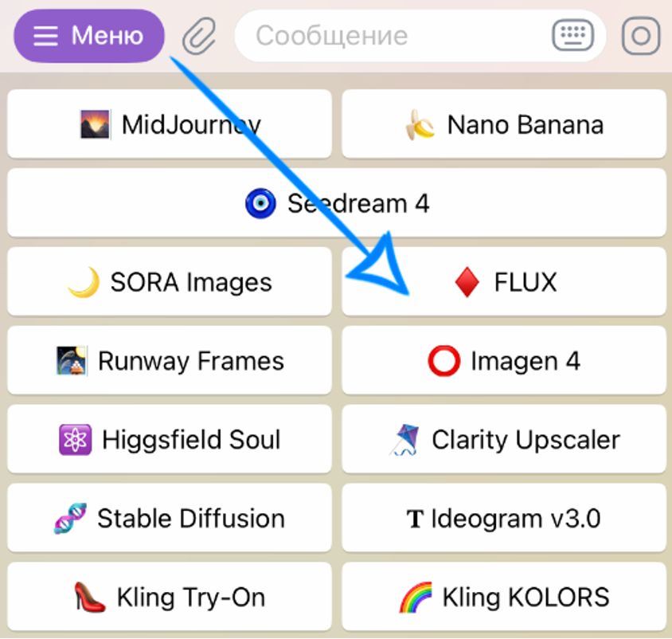Select Seedream 4 model
672x639 pixels.
tap(337, 203)
